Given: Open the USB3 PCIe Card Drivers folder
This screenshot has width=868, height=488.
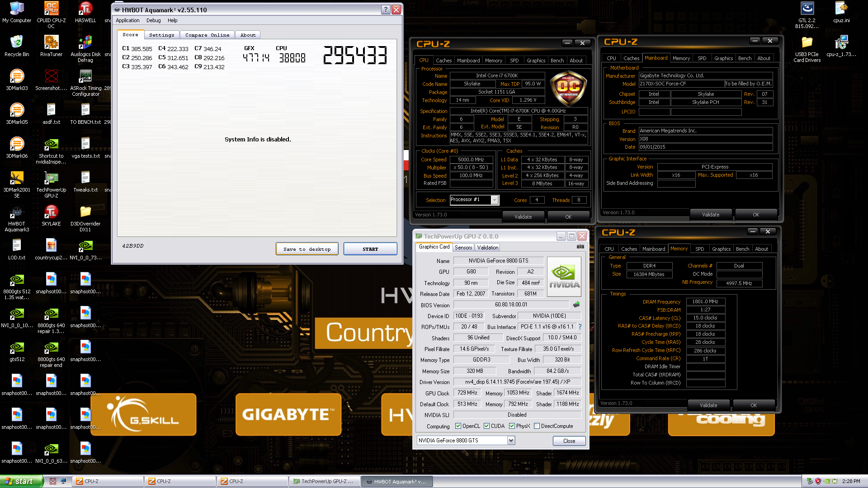Looking at the screenshot, I should [807, 49].
